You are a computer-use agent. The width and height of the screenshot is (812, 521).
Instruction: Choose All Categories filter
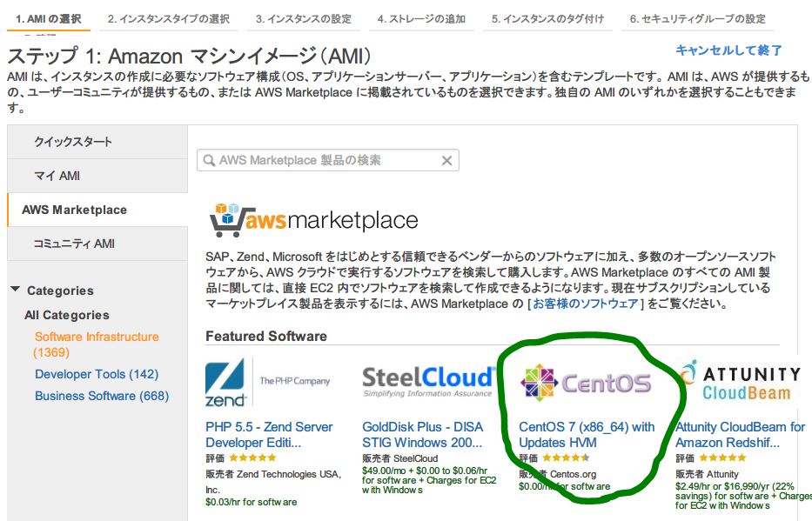67,315
